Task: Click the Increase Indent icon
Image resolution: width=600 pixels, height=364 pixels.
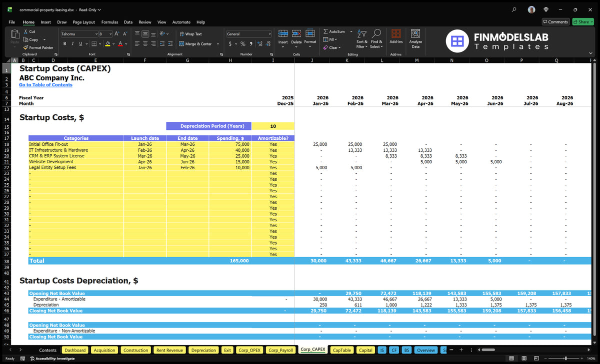Action: point(171,44)
